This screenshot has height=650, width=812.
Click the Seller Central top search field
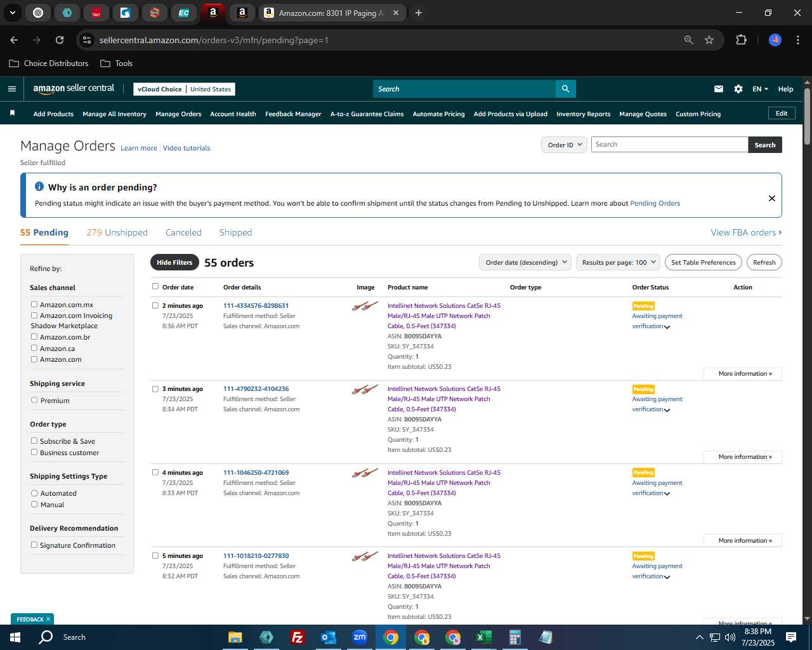(464, 89)
